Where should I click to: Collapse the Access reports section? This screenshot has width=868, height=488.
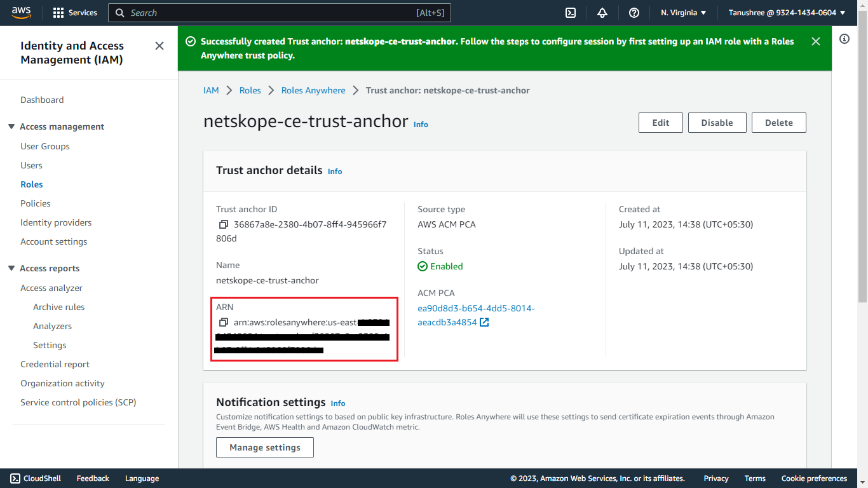tap(11, 268)
